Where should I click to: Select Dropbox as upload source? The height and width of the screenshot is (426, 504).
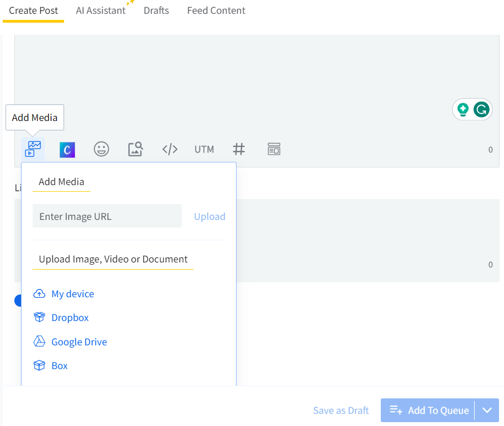coord(70,318)
